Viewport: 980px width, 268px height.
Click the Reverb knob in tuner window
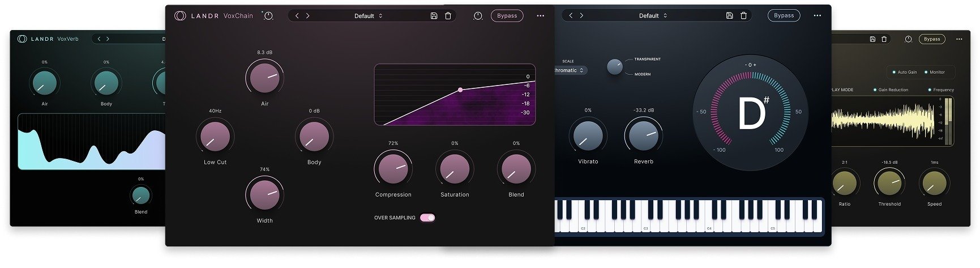644,135
